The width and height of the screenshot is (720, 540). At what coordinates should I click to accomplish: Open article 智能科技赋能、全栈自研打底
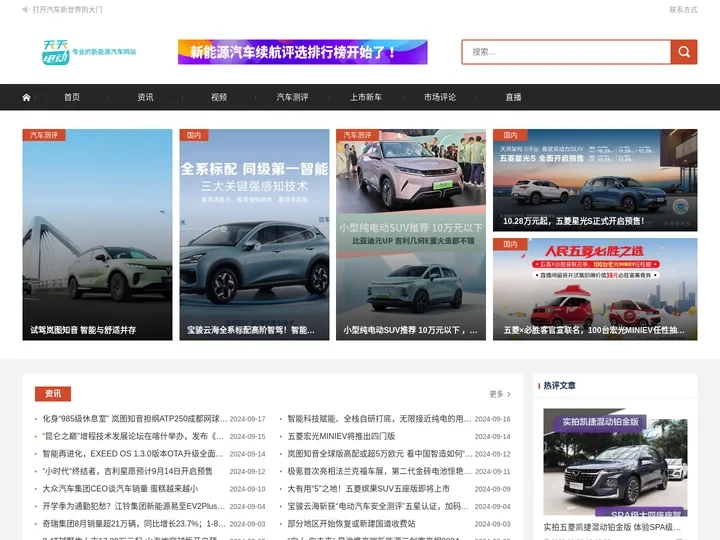tap(379, 419)
